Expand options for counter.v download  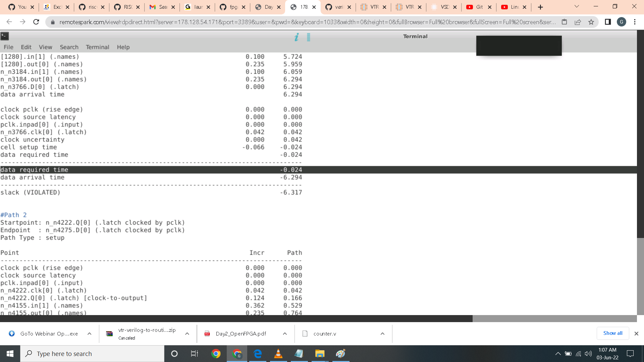click(x=382, y=334)
